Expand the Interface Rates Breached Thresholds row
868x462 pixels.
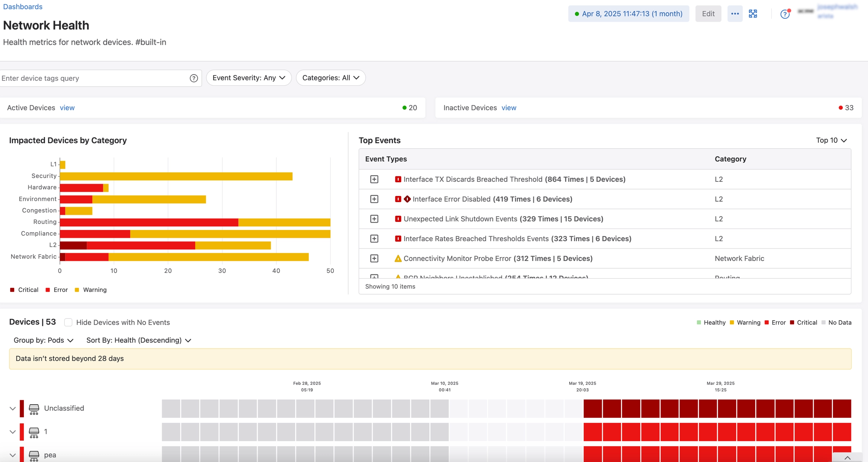click(x=374, y=239)
